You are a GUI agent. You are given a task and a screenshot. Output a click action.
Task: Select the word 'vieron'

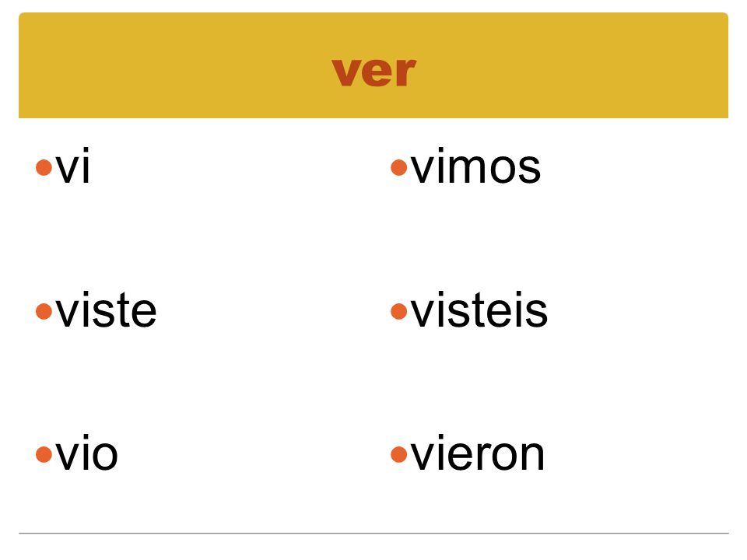point(477,453)
